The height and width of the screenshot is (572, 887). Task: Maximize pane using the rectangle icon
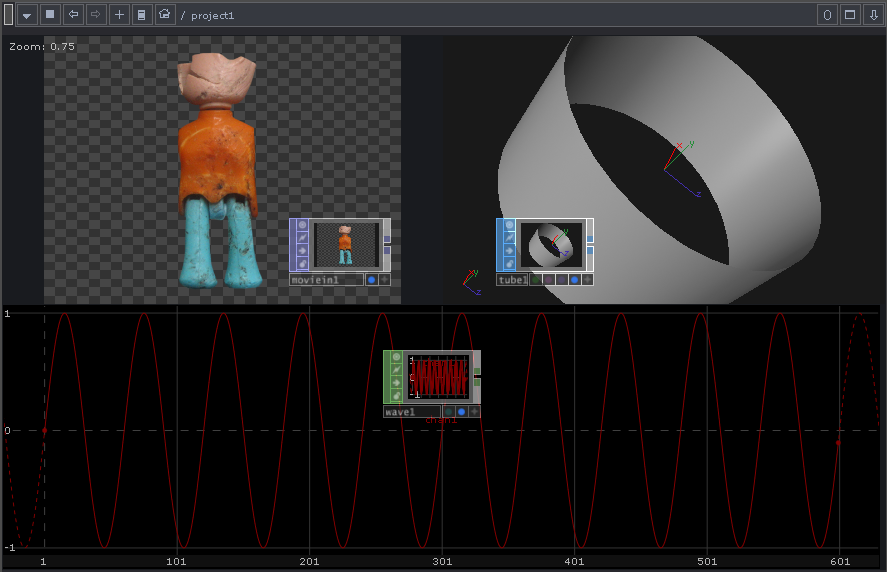point(850,15)
